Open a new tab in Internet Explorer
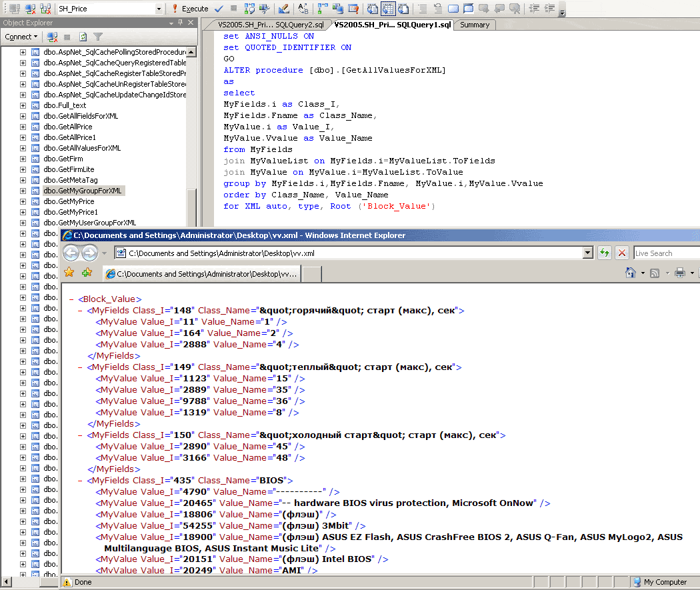Screen dimensions: 700x590 312,273
